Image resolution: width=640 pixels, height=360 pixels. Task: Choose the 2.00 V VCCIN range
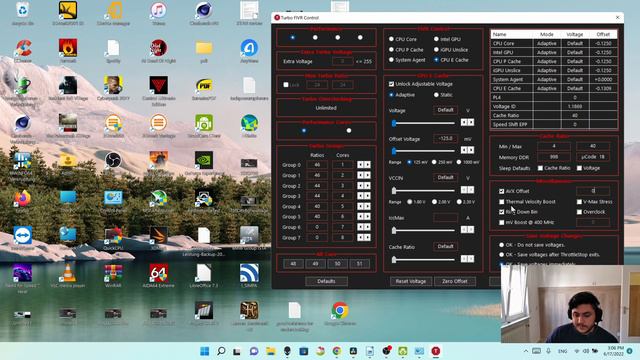(434, 202)
